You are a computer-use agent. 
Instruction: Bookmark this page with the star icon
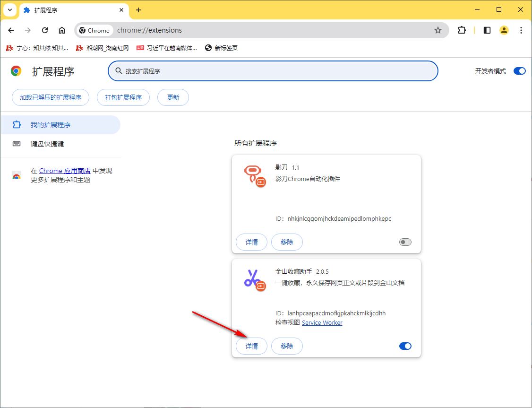438,30
